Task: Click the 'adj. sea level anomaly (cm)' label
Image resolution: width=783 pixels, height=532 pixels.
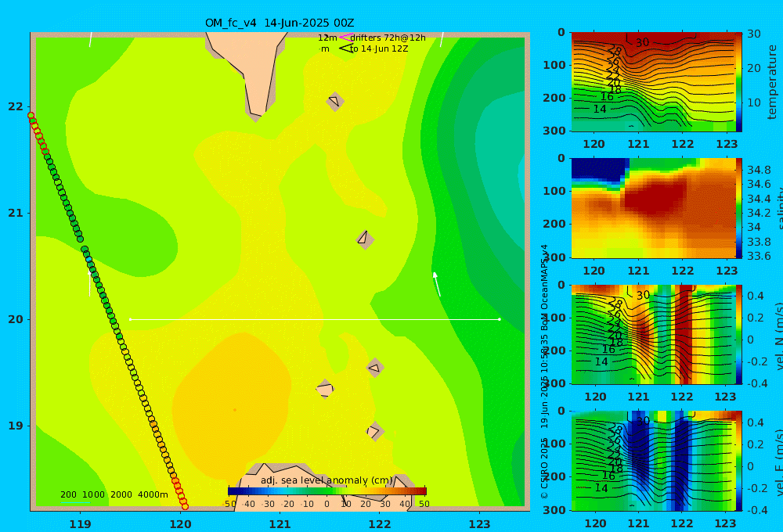Action: (x=327, y=480)
